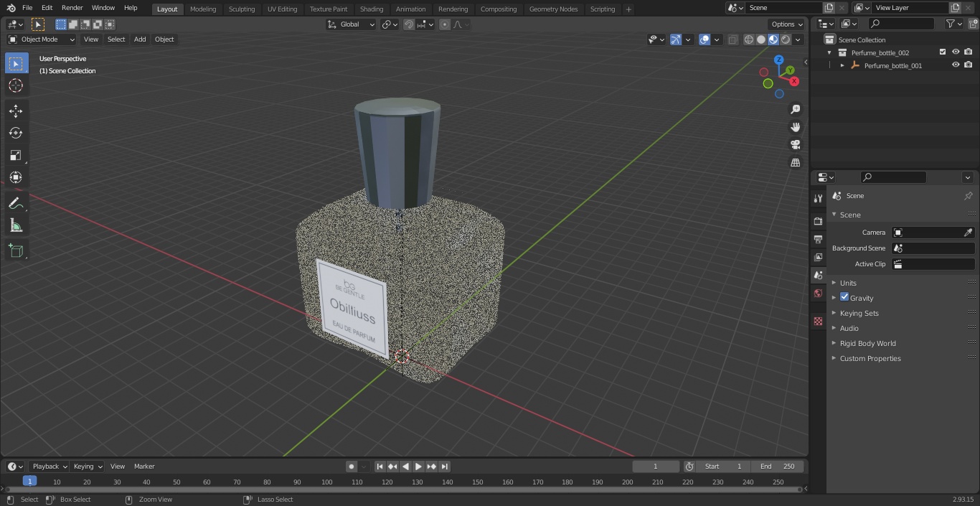Switch perspective/orthographic grid icon
This screenshot has height=506, width=980.
coord(795,162)
